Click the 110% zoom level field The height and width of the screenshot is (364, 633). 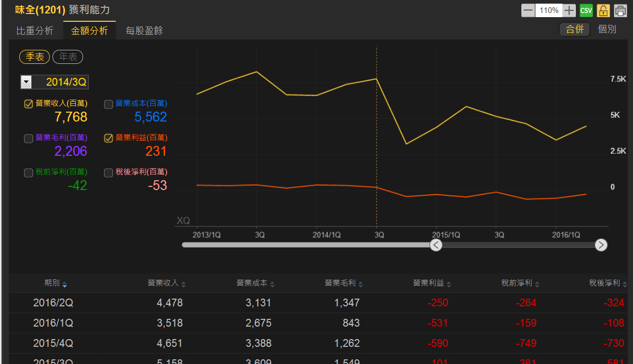tap(549, 10)
